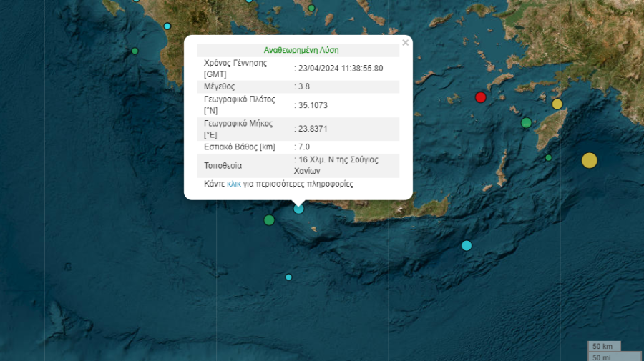644x361 pixels.
Task: Open the 'κλικ' link for more information
Action: [233, 184]
